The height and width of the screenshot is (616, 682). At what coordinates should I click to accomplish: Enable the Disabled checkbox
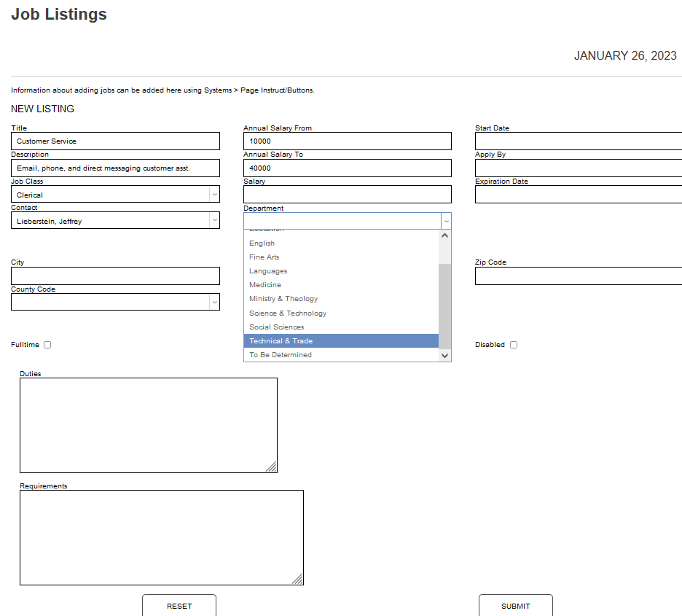pyautogui.click(x=514, y=345)
